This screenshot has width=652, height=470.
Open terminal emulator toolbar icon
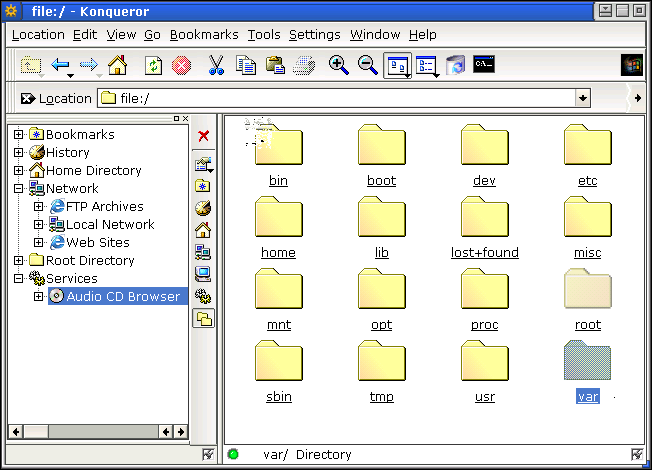click(x=484, y=64)
